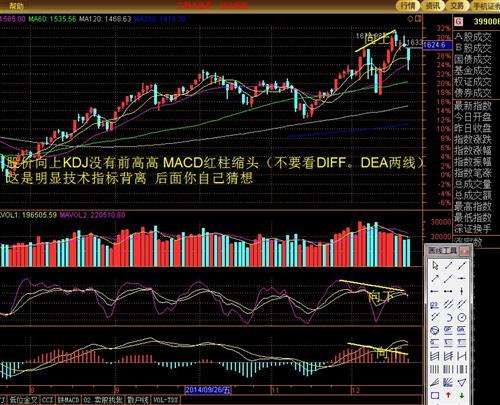Click the VOL1: 196505.59 label

[x=29, y=215]
